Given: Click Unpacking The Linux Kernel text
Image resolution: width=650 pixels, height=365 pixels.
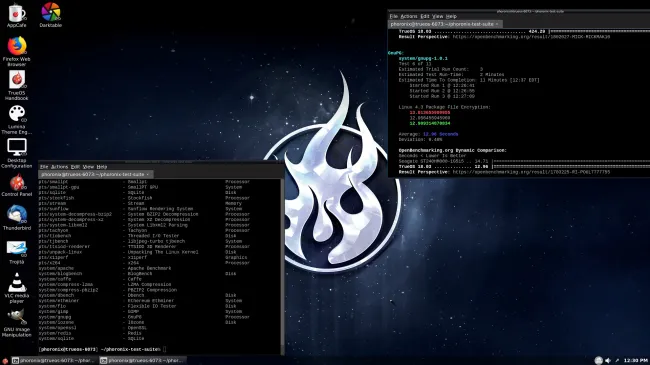Looking at the screenshot, I should tap(163, 252).
